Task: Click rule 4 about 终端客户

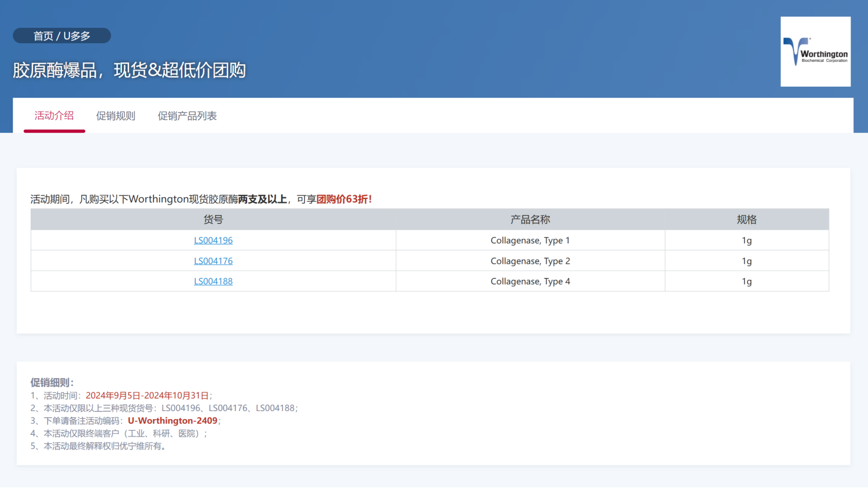Action: pyautogui.click(x=119, y=434)
